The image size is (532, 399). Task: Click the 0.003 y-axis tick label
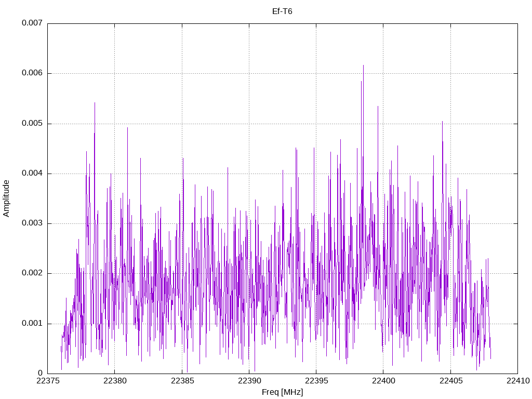tap(32, 223)
